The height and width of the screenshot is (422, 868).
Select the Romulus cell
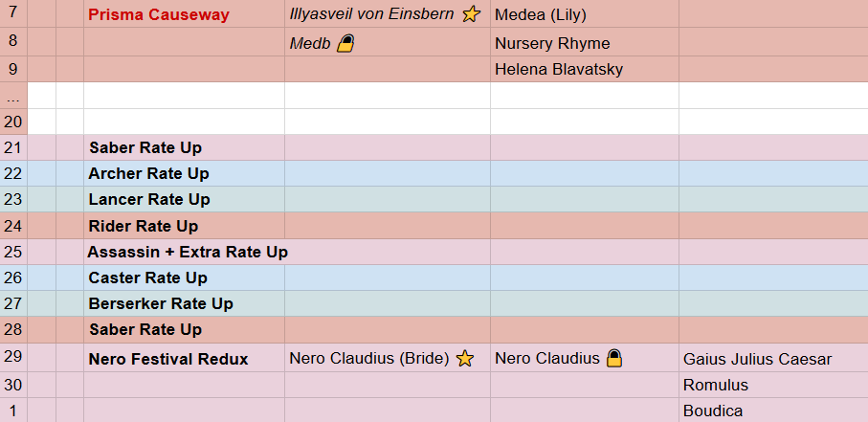[773, 385]
